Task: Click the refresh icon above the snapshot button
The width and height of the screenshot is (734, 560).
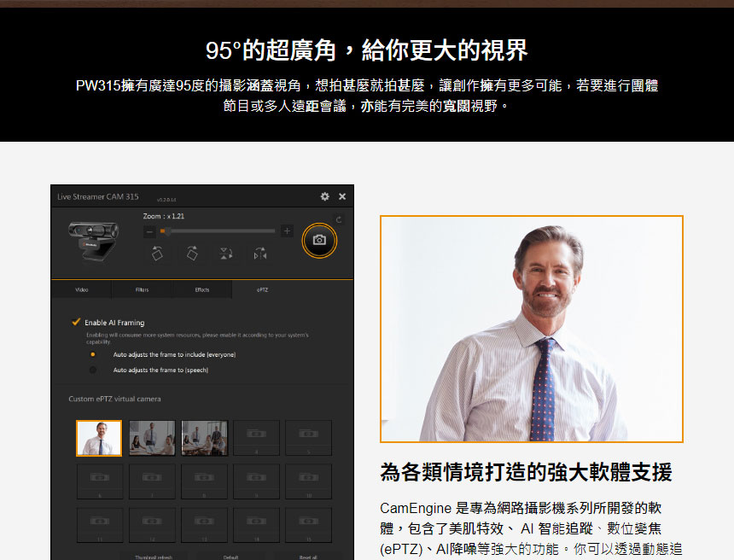Action: click(337, 219)
